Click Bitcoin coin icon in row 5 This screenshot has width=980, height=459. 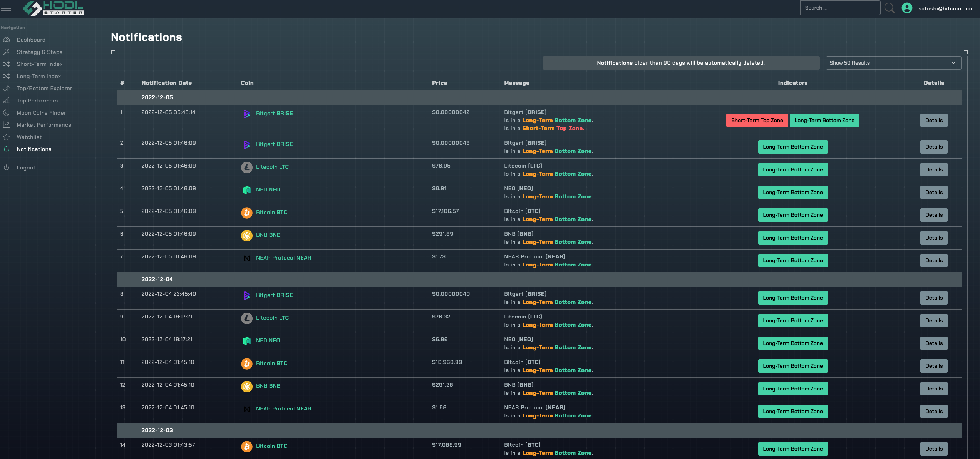(247, 213)
